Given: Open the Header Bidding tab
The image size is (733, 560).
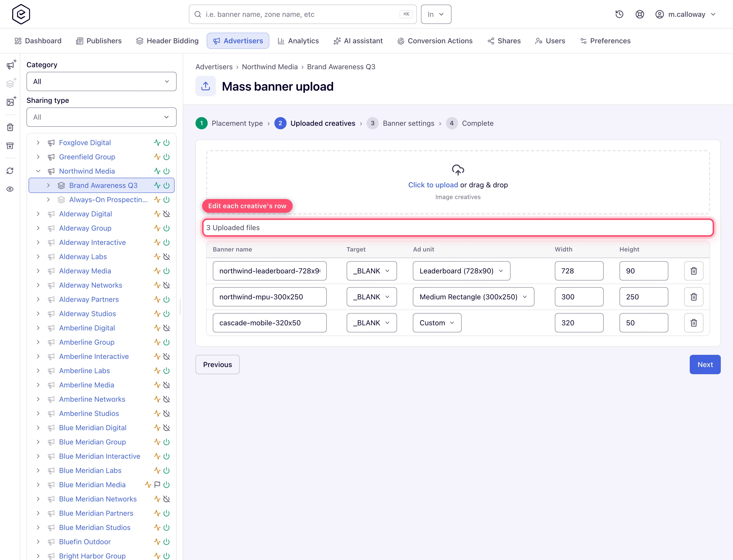Looking at the screenshot, I should pos(167,41).
